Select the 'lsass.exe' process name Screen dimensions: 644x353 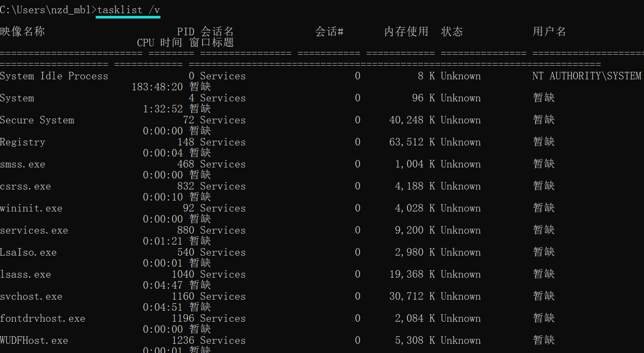(x=26, y=274)
